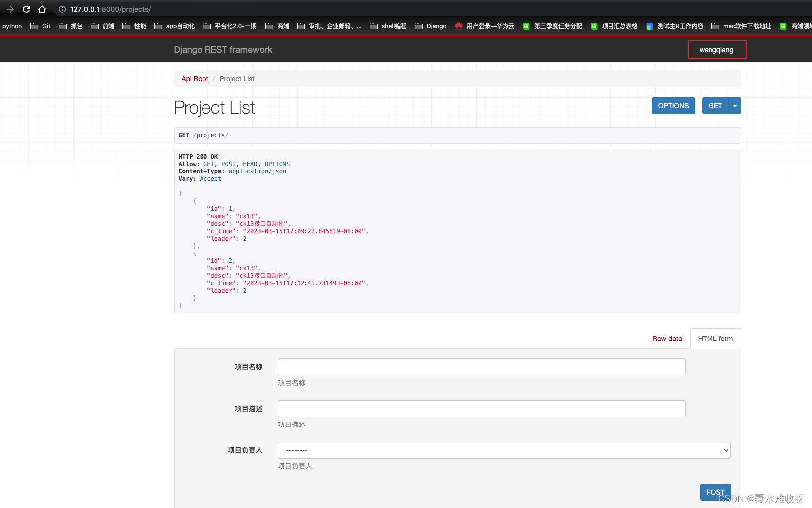Open the 性能 bookmark folder
Viewport: 812px width, 508px height.
click(x=134, y=26)
